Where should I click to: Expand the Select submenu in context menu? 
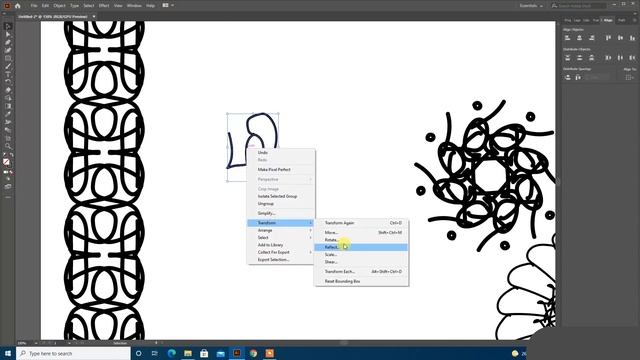(x=281, y=238)
